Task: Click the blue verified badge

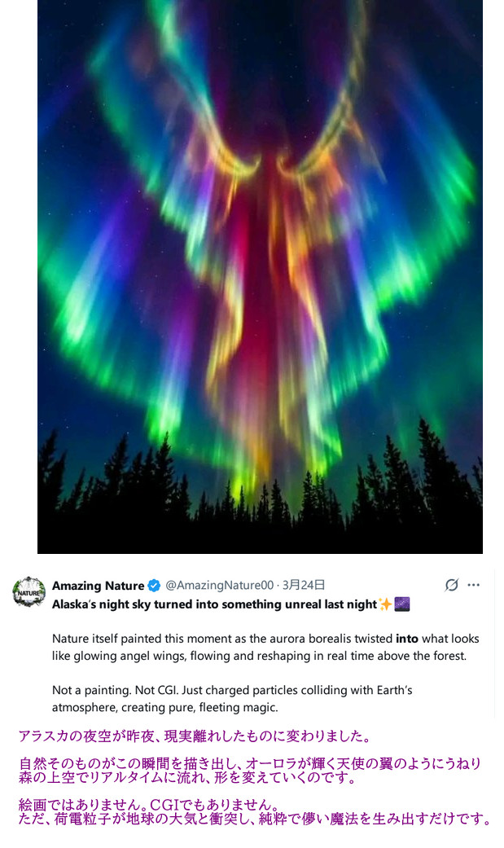Action: coord(154,585)
